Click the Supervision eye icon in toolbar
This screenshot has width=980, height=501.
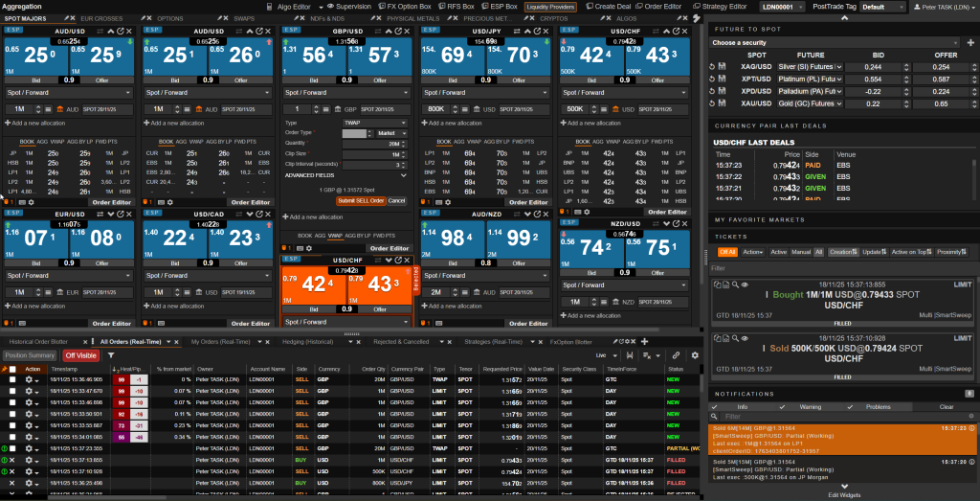pyautogui.click(x=331, y=6)
